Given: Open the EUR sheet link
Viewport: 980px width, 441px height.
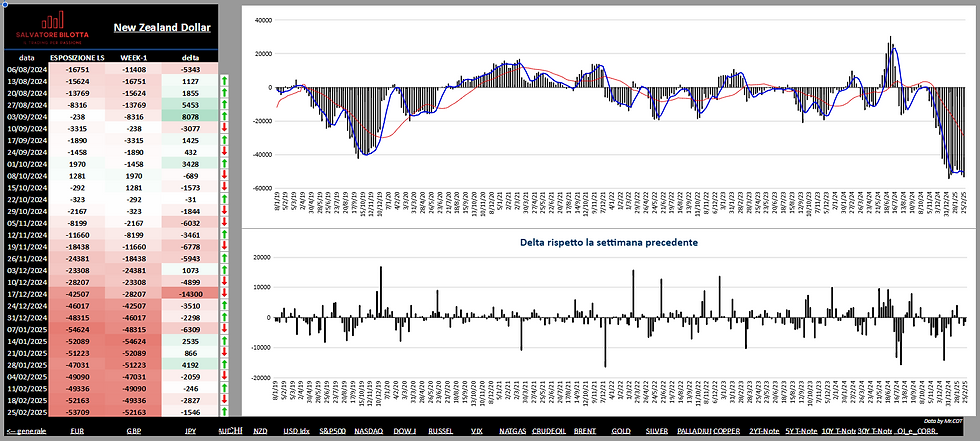Looking at the screenshot, I should coord(78,431).
